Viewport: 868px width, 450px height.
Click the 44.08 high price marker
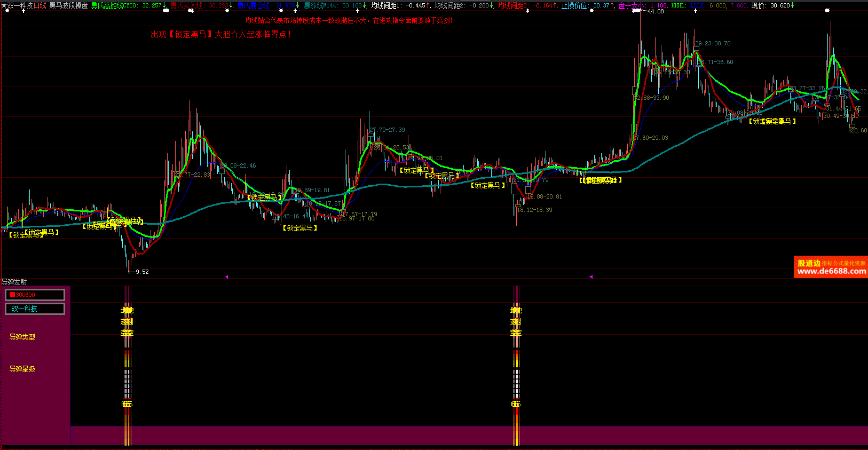656,11
